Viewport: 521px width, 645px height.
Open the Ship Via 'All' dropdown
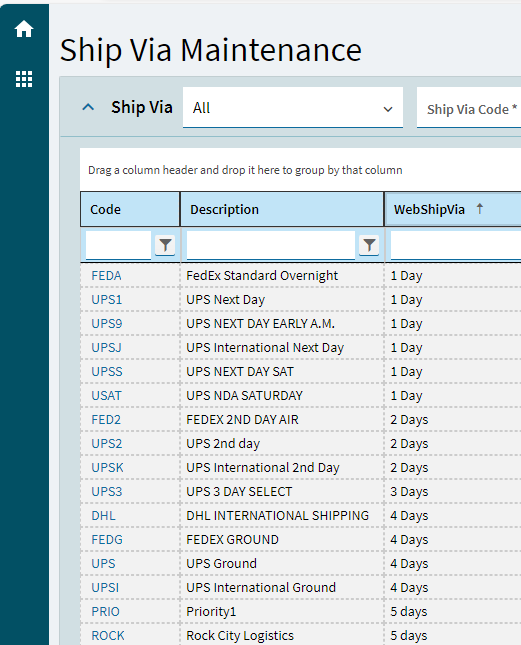pyautogui.click(x=293, y=108)
